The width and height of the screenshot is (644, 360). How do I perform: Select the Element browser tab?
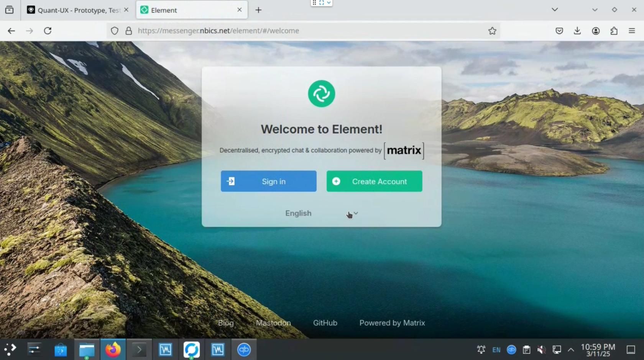coord(188,10)
